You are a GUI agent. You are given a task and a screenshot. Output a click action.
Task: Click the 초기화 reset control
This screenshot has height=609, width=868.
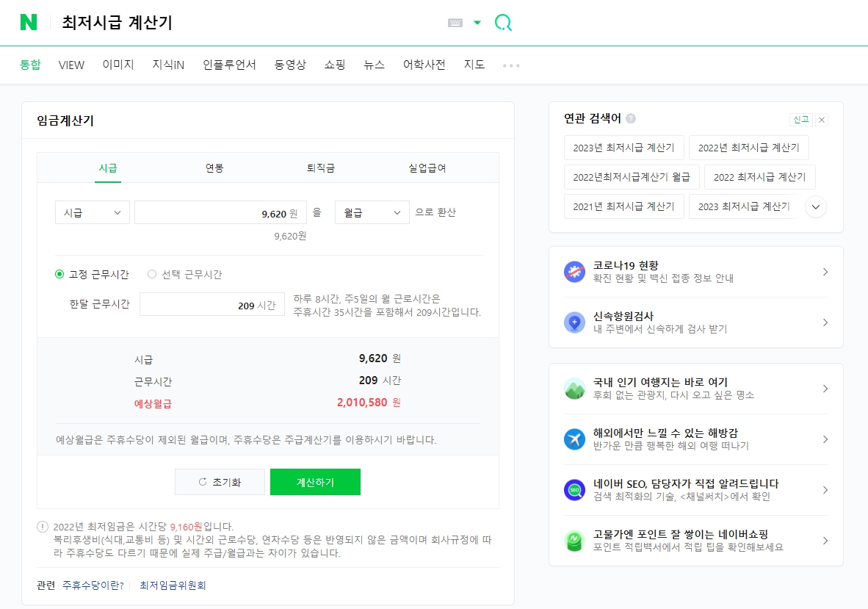coord(220,482)
